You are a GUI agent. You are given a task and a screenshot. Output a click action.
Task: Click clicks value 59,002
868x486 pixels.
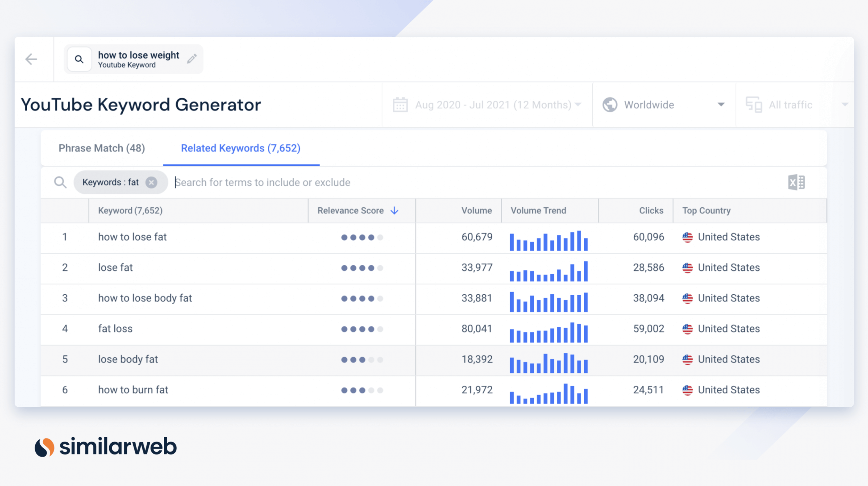649,328
